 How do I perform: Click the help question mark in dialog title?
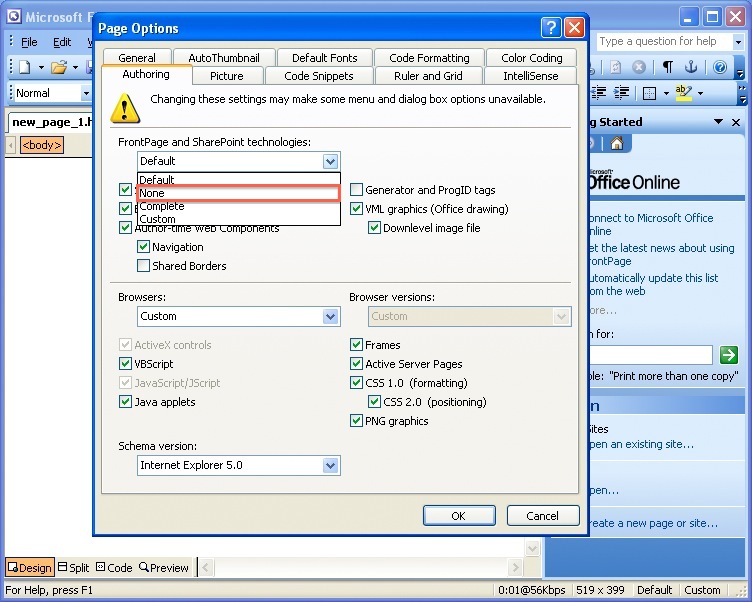pos(551,28)
